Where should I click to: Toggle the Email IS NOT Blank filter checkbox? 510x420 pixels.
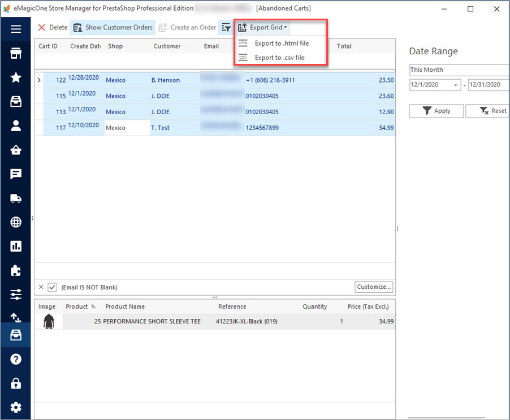52,287
